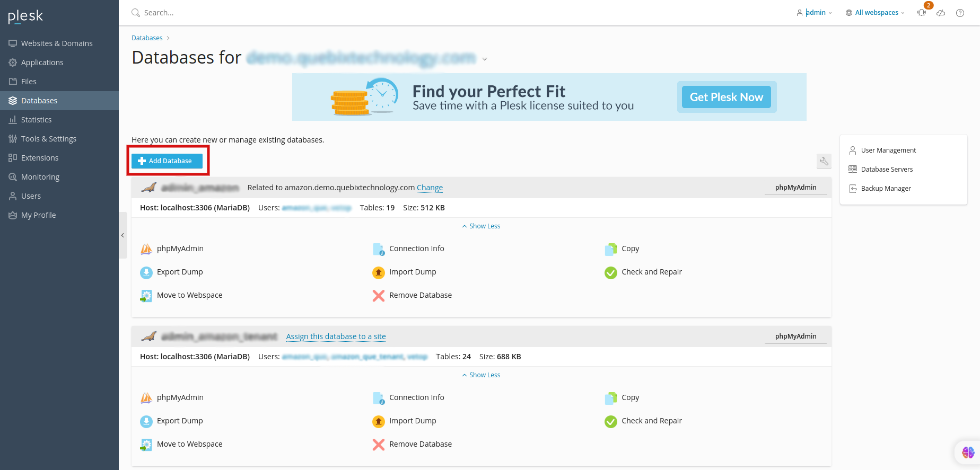Export Dump of first database
The height and width of the screenshot is (470, 980).
point(171,272)
